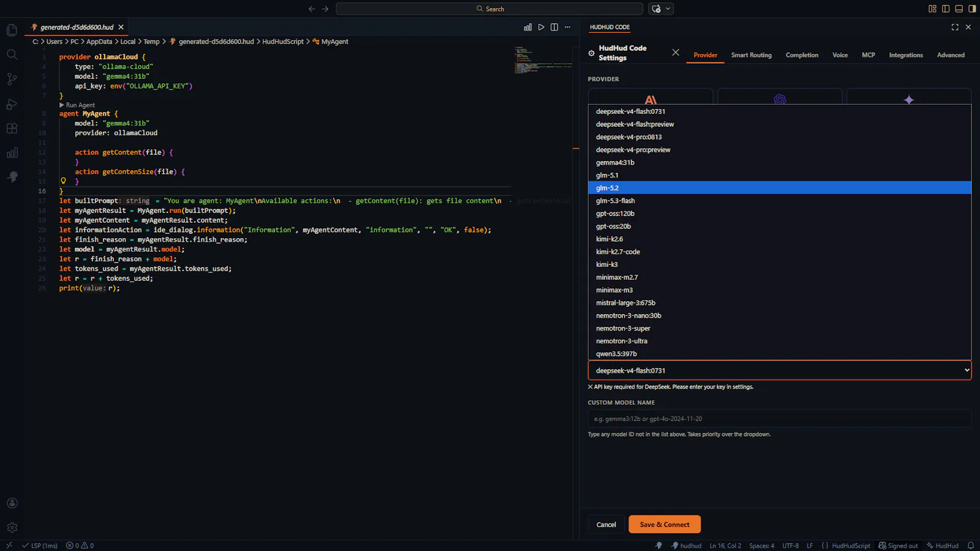Click the bar chart icon in editor toolbar

pos(527,27)
